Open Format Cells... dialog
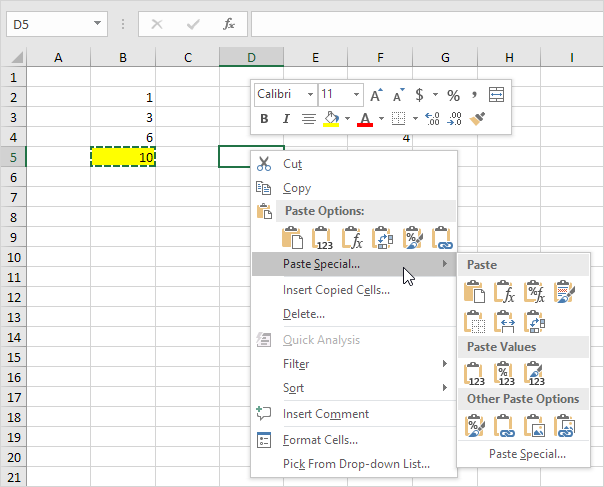The height and width of the screenshot is (487, 604). [354, 440]
